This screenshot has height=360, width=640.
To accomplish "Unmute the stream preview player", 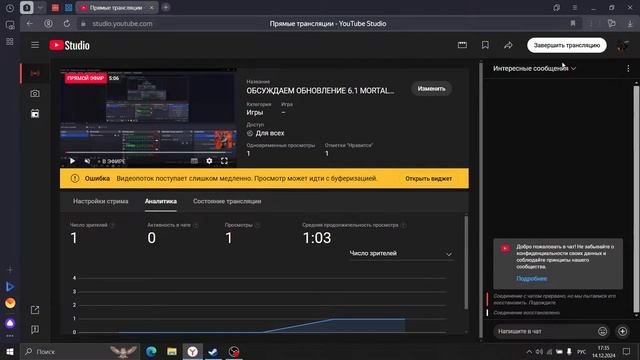I will pyautogui.click(x=87, y=161).
